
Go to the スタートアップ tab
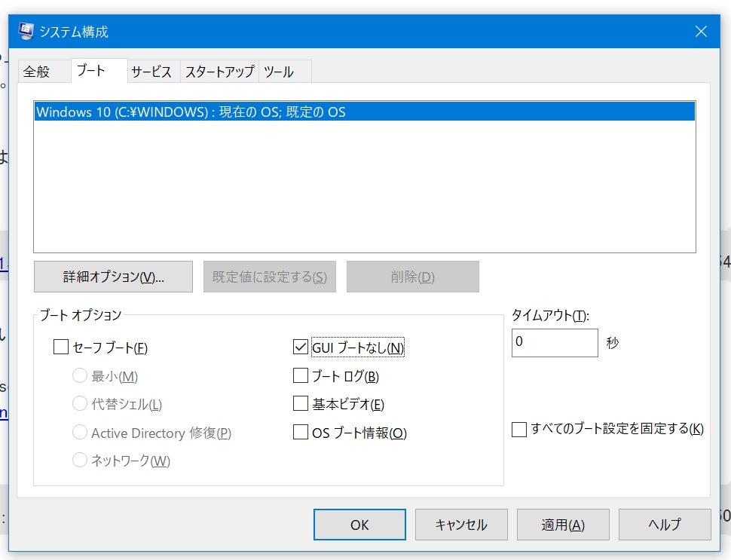point(219,72)
